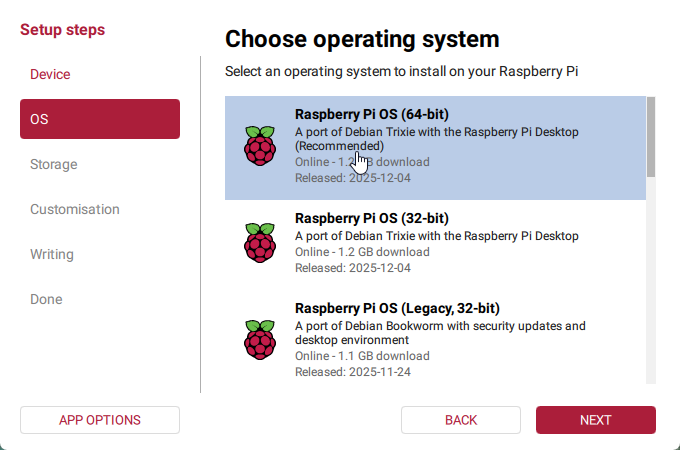Screen dimensions: 680x450
Task: Pick the Raspberry Pi OS (Legacy, 32-bit) title
Action: [x=397, y=308]
